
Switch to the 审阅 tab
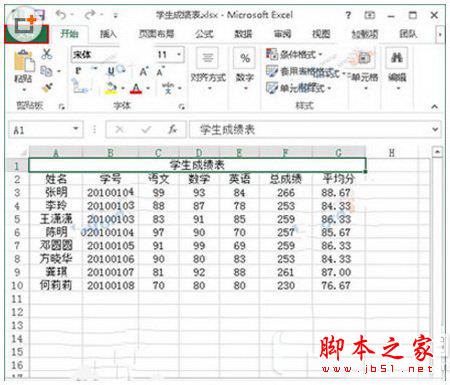coord(282,34)
